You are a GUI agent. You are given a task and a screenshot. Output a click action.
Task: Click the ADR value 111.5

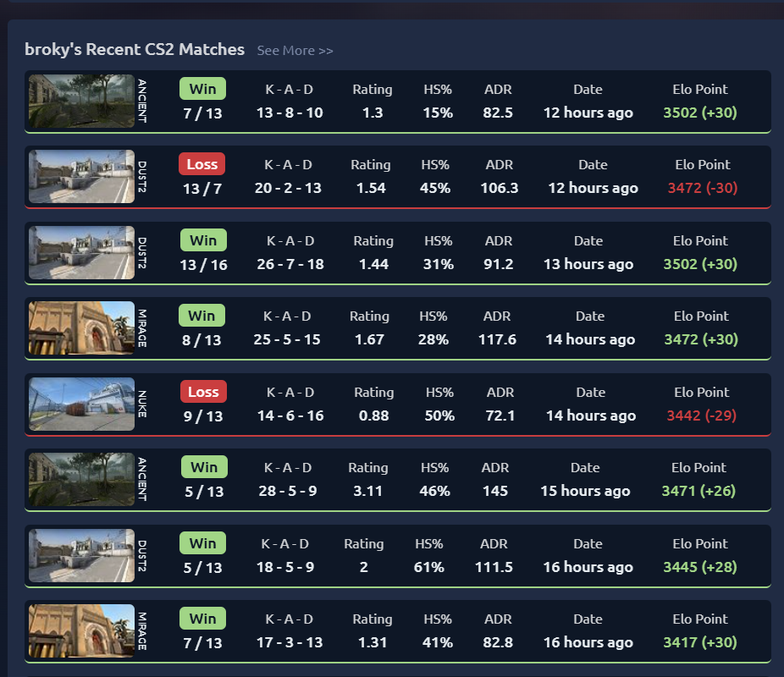pos(494,567)
